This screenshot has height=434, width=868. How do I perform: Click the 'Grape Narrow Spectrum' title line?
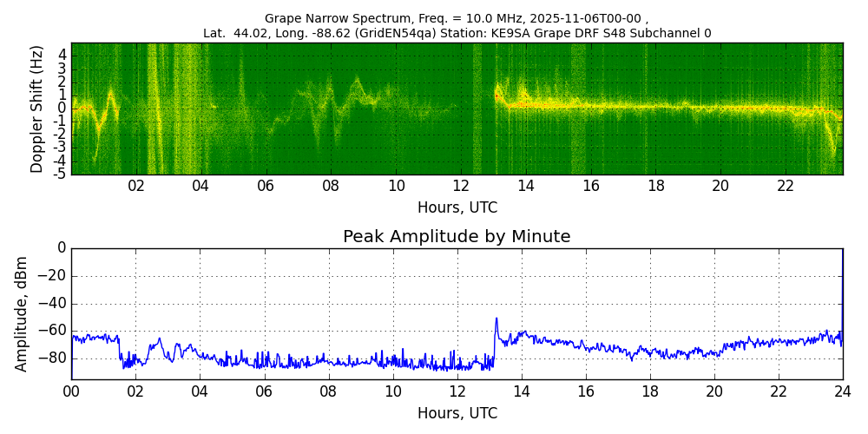point(457,18)
